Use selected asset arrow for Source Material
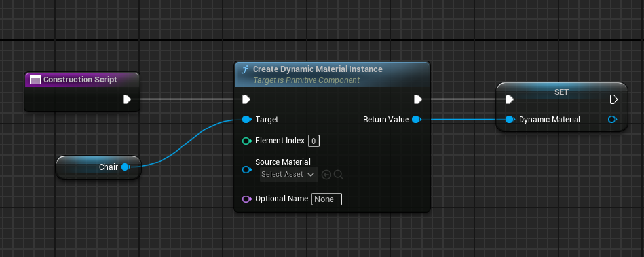 pyautogui.click(x=326, y=175)
